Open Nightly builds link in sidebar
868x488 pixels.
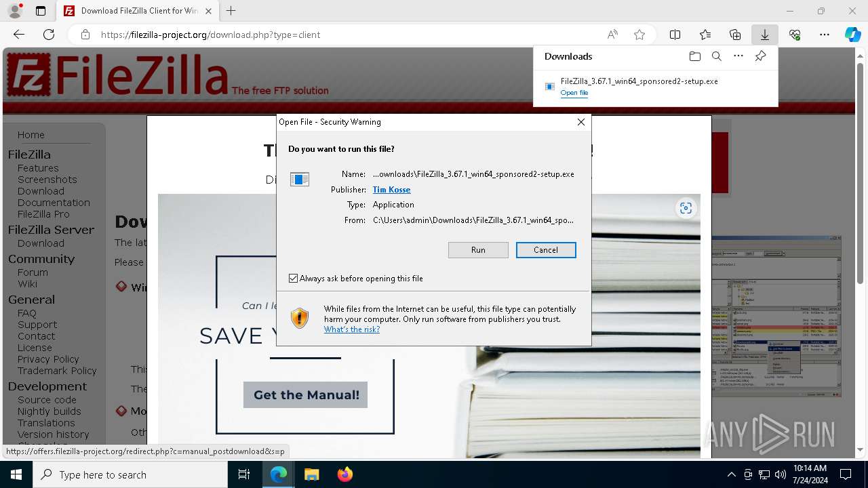(x=50, y=411)
